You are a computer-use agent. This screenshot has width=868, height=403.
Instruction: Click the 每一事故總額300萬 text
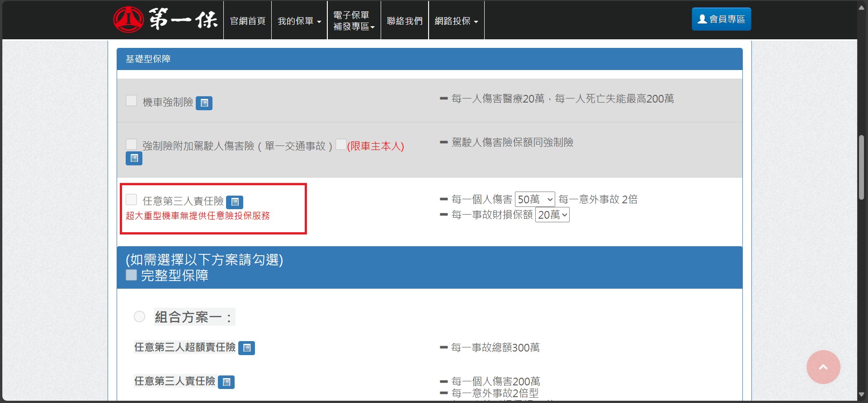[495, 347]
